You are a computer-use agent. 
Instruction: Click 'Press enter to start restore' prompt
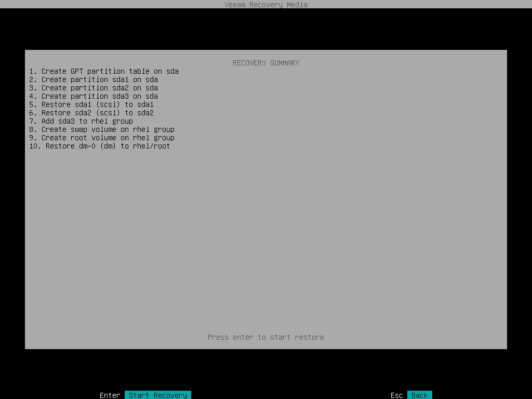coord(266,337)
